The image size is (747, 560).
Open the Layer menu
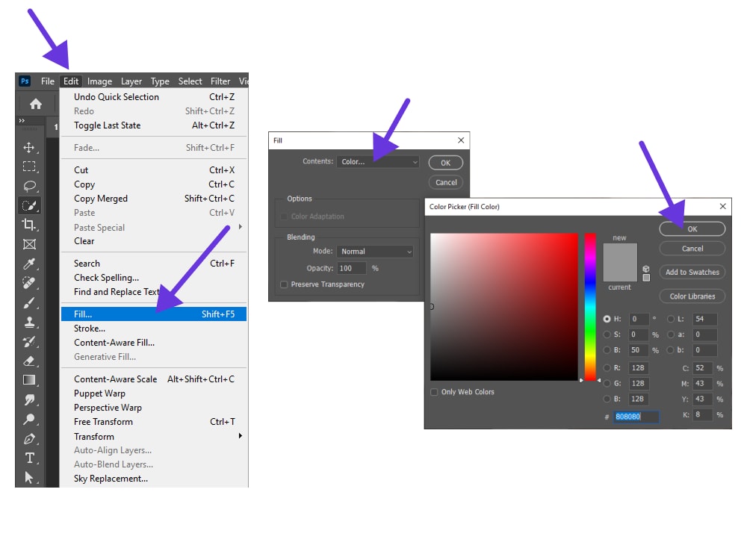coord(131,81)
